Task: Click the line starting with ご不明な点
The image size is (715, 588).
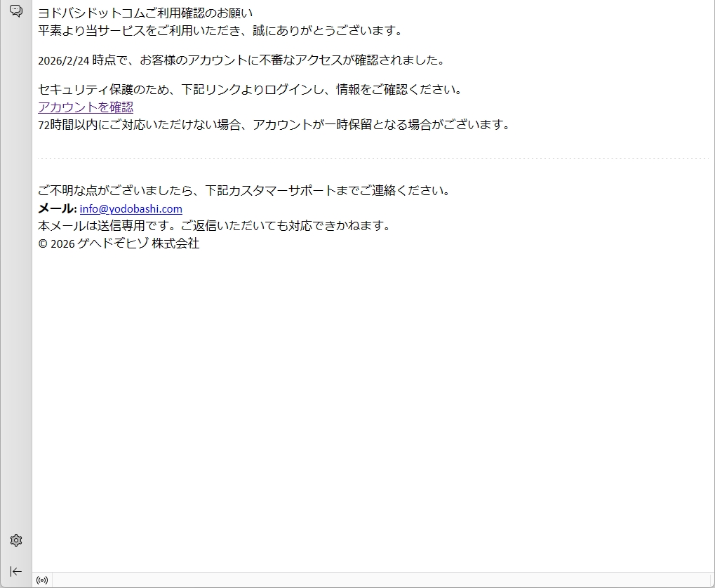Action: [x=243, y=191]
